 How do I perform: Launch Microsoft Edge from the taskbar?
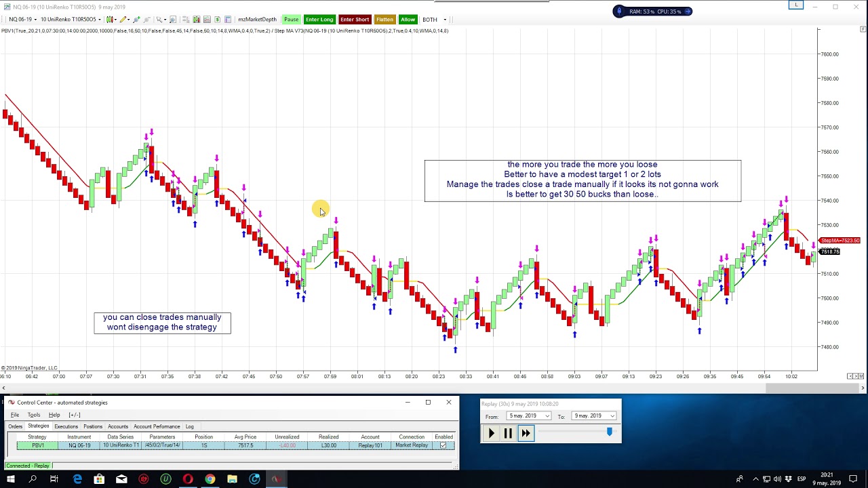click(x=77, y=479)
